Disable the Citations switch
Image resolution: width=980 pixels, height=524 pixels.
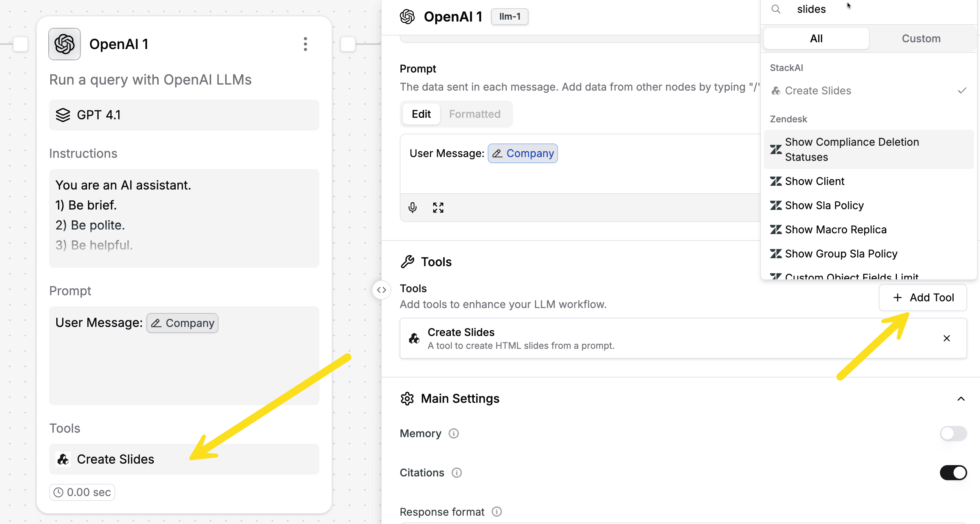[953, 472]
